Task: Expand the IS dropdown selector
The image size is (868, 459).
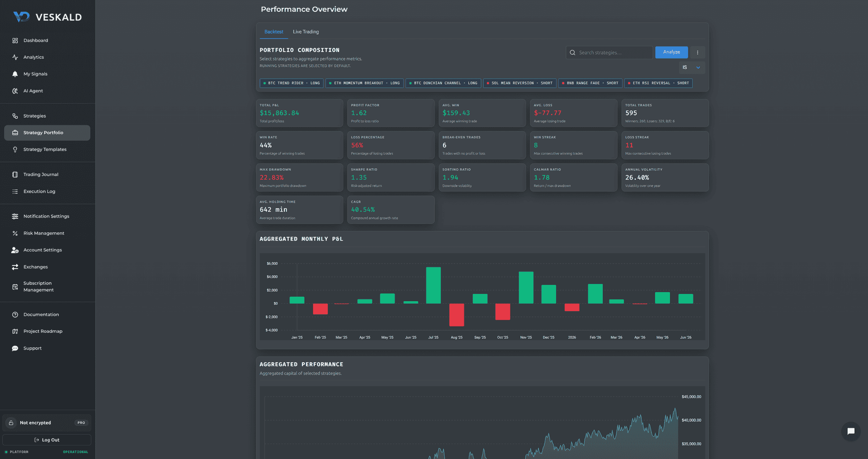Action: (x=692, y=67)
